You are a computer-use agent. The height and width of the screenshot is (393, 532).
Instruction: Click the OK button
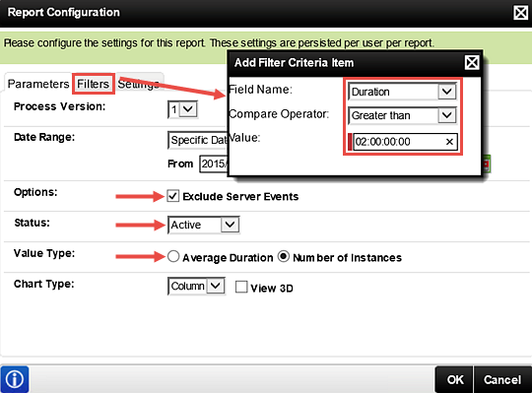(x=454, y=380)
